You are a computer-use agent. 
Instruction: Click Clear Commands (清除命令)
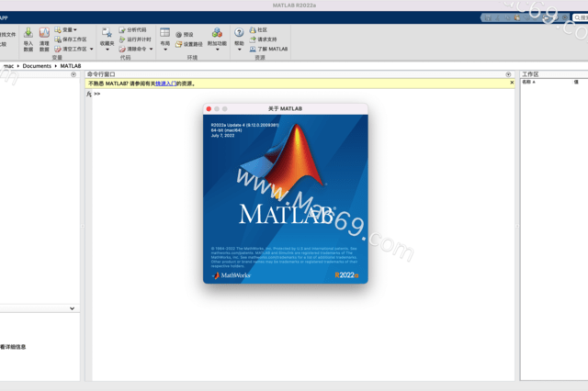[132, 49]
